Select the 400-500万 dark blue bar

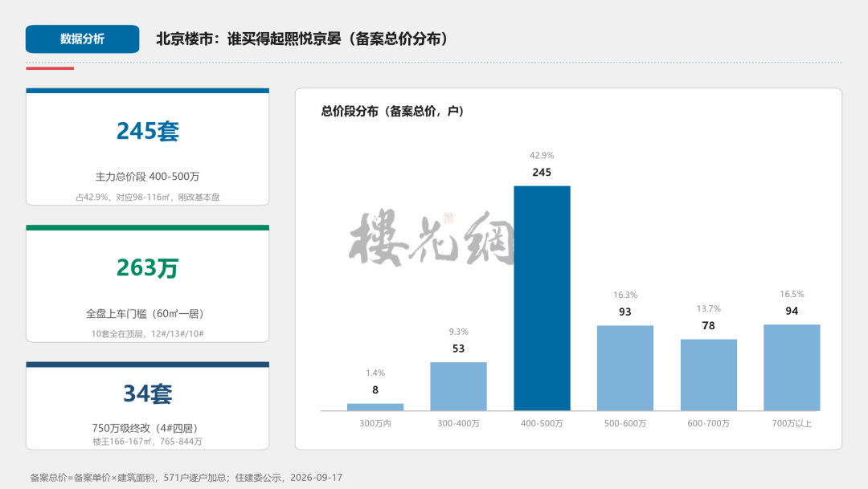tap(542, 298)
